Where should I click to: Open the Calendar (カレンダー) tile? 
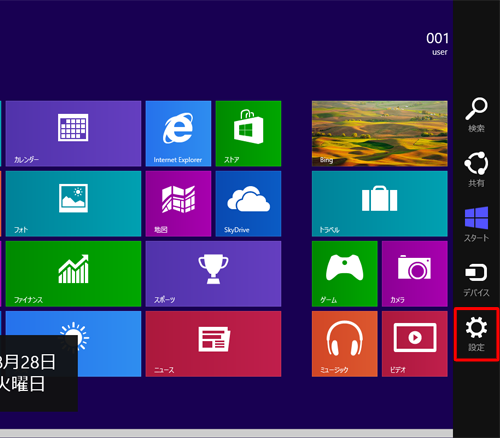coord(73,134)
